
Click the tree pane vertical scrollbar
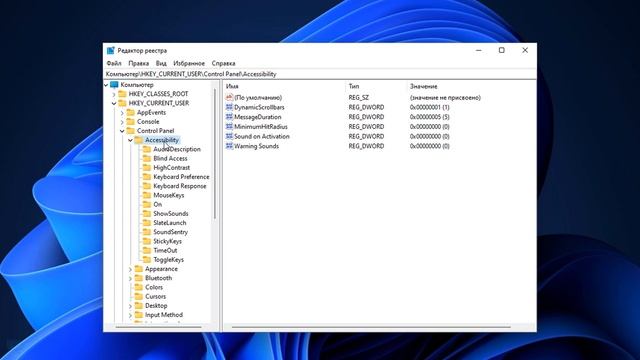[x=215, y=155]
